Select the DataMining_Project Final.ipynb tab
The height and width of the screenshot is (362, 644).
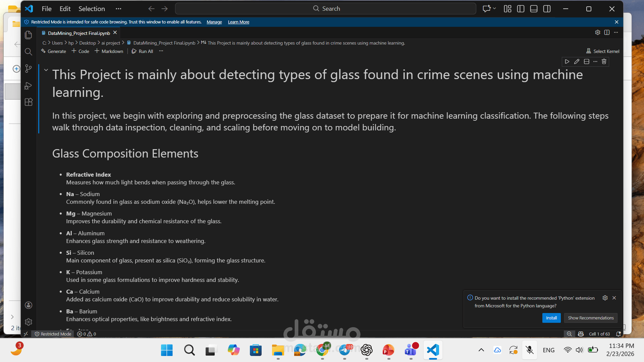[x=79, y=33]
